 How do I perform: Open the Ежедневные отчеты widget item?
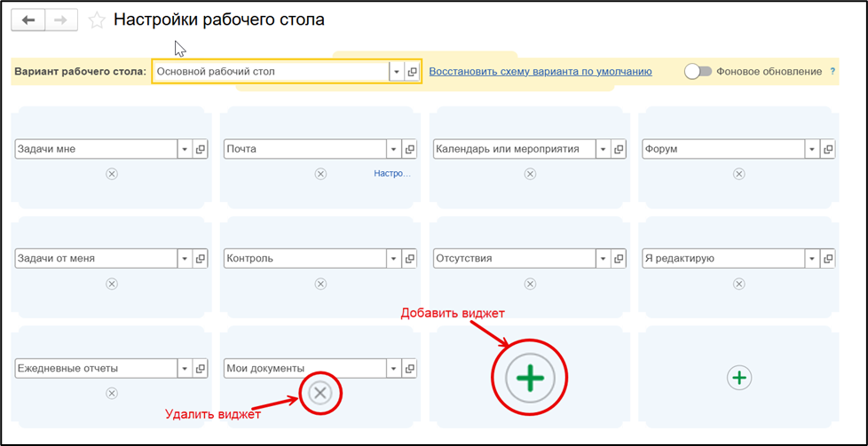click(200, 368)
